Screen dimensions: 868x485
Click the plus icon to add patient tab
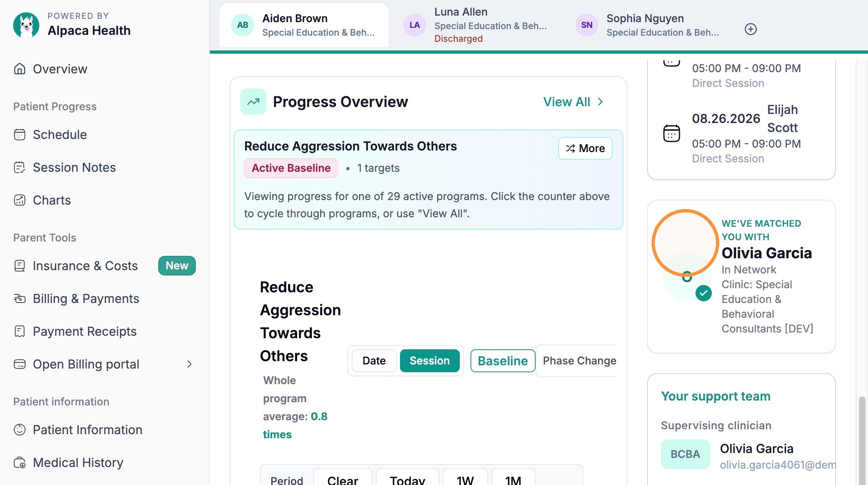tap(750, 29)
